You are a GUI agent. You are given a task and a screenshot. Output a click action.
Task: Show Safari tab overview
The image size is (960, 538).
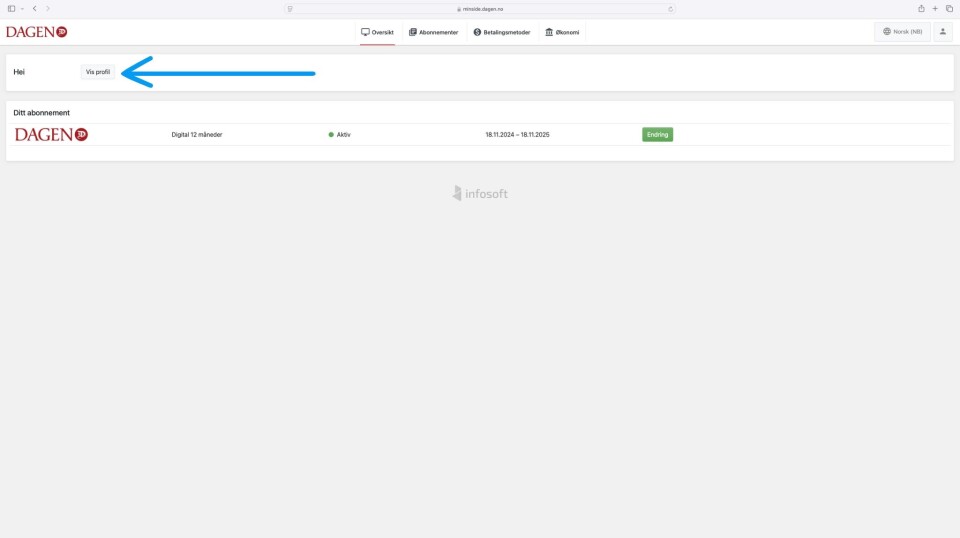coord(949,8)
